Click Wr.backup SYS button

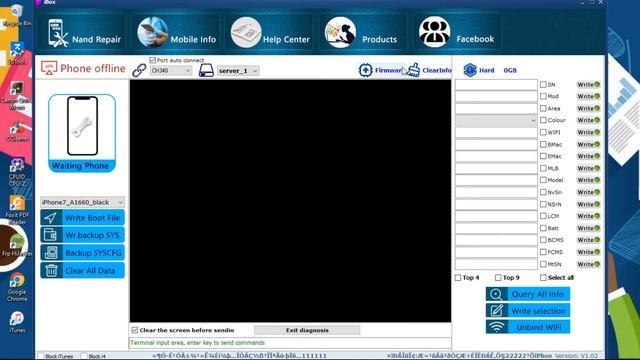pos(82,235)
